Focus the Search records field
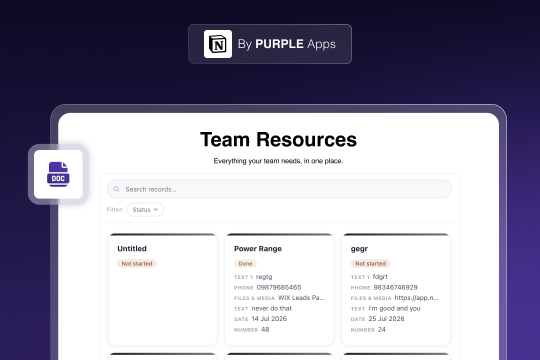 pos(279,189)
